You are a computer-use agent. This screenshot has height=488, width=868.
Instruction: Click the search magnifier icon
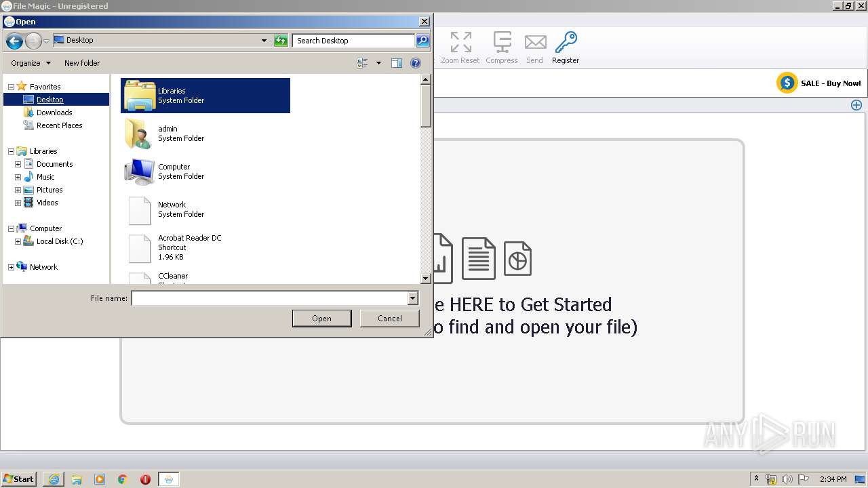pos(422,41)
